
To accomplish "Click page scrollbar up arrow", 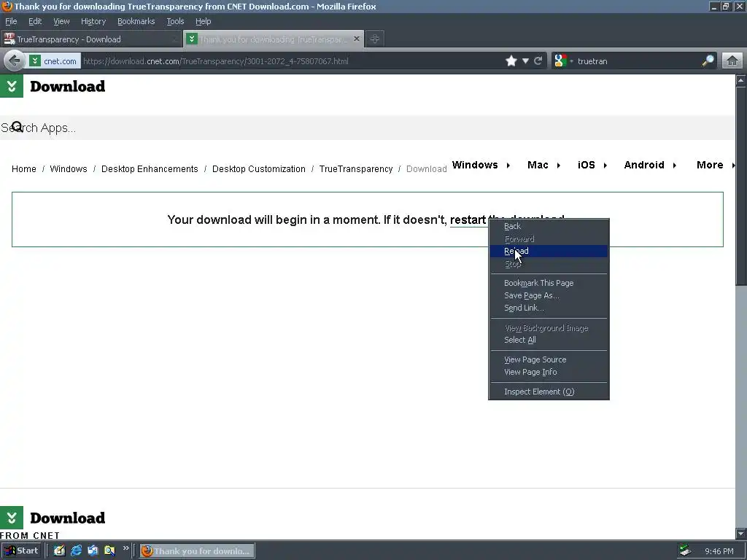I will click(741, 80).
